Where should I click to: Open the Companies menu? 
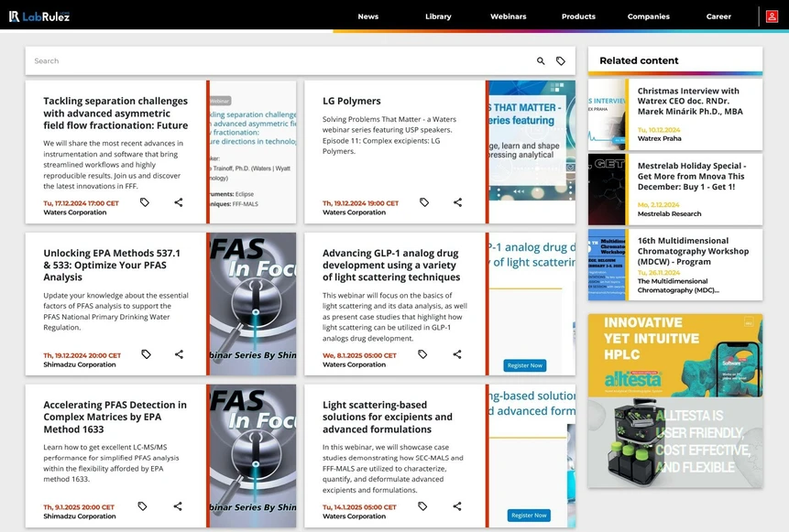(x=648, y=16)
